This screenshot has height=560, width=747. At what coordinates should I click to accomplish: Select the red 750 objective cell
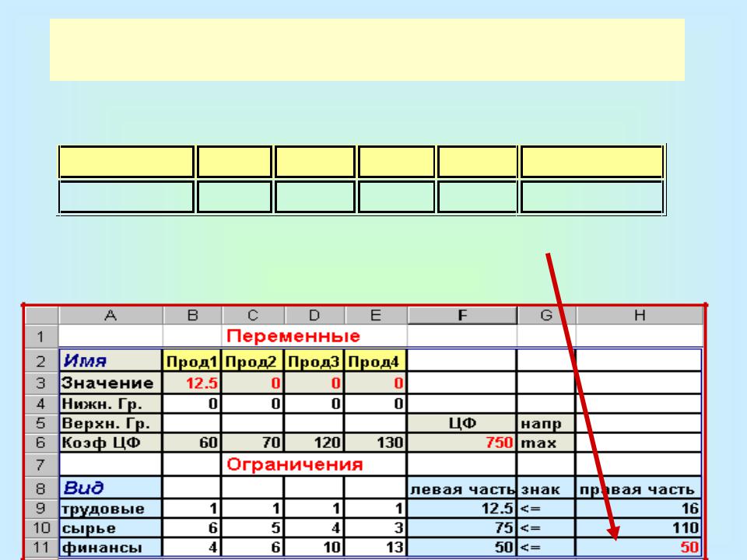[x=461, y=443]
